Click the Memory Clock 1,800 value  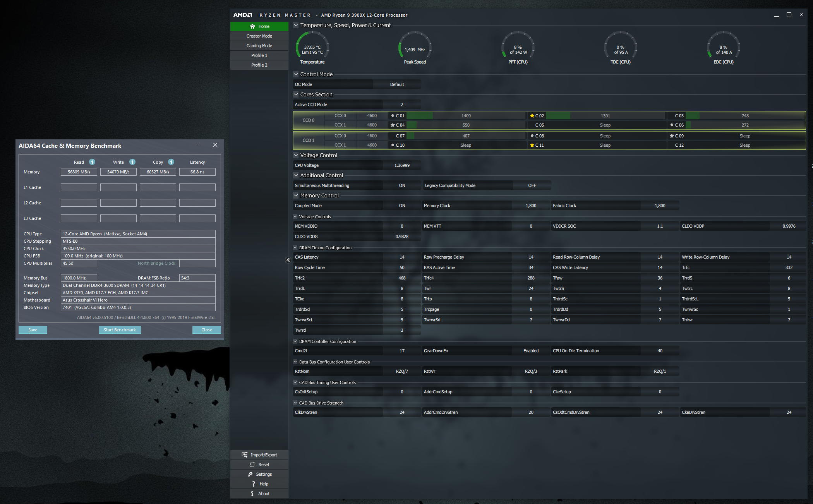point(531,206)
